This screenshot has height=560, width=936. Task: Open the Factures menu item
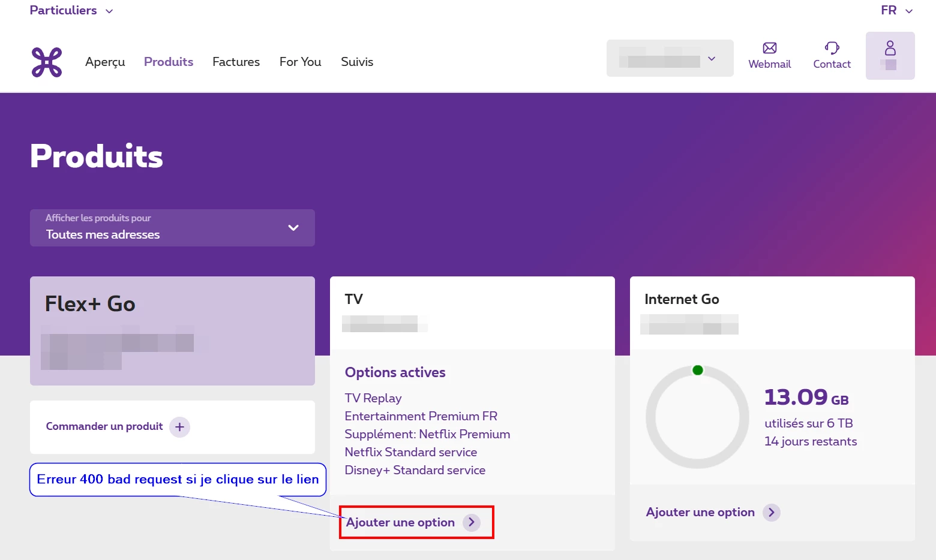[x=236, y=62]
